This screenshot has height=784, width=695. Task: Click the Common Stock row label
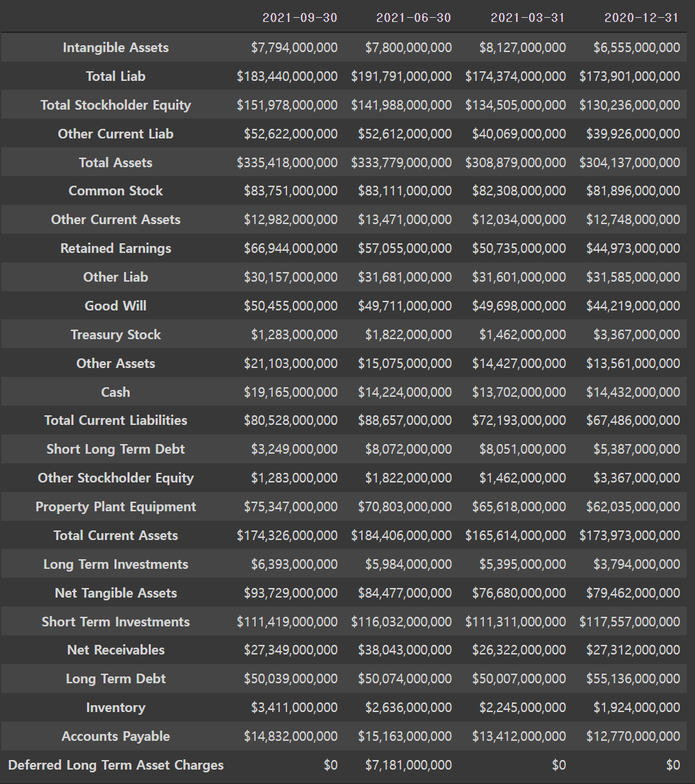(116, 191)
